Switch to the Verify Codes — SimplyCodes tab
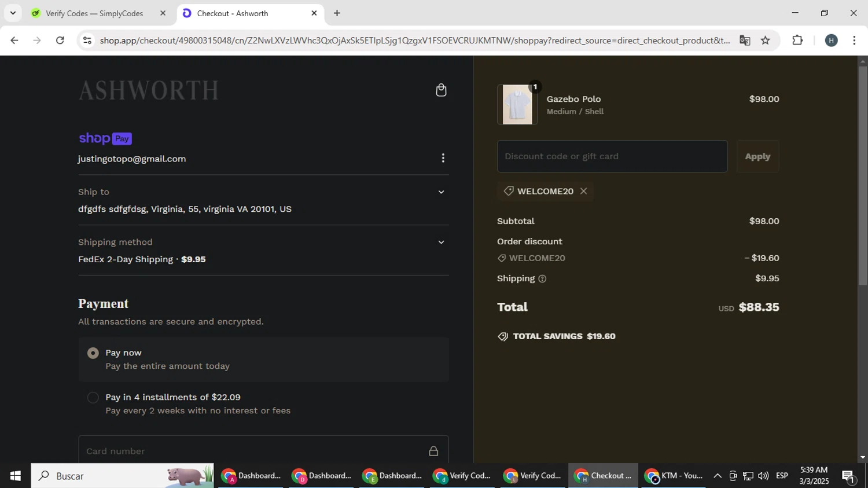 tap(98, 13)
